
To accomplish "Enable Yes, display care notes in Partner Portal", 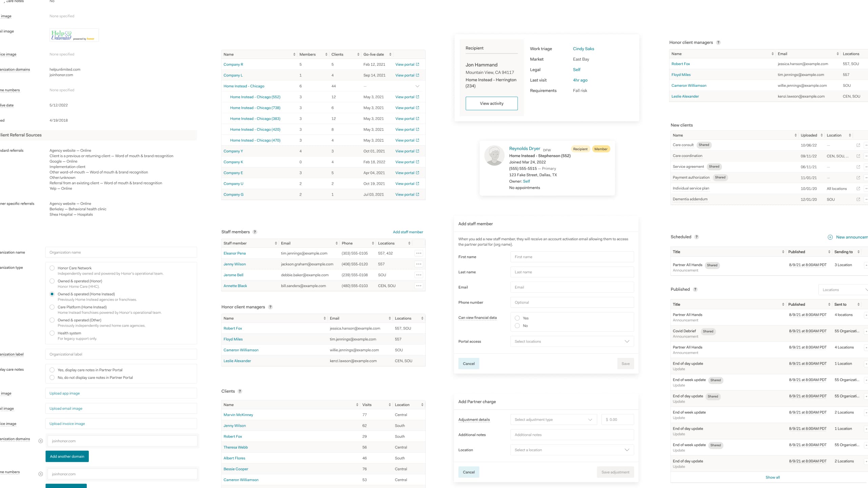I will point(52,370).
